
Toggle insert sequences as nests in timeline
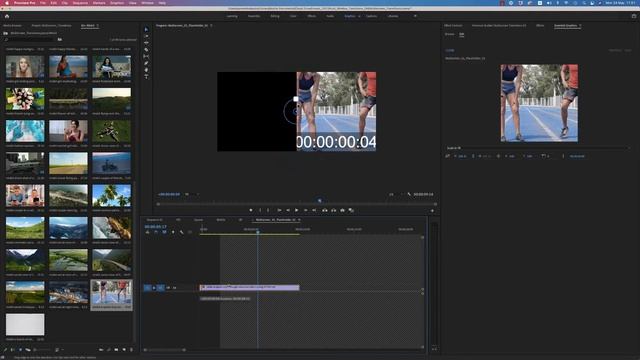click(x=147, y=232)
